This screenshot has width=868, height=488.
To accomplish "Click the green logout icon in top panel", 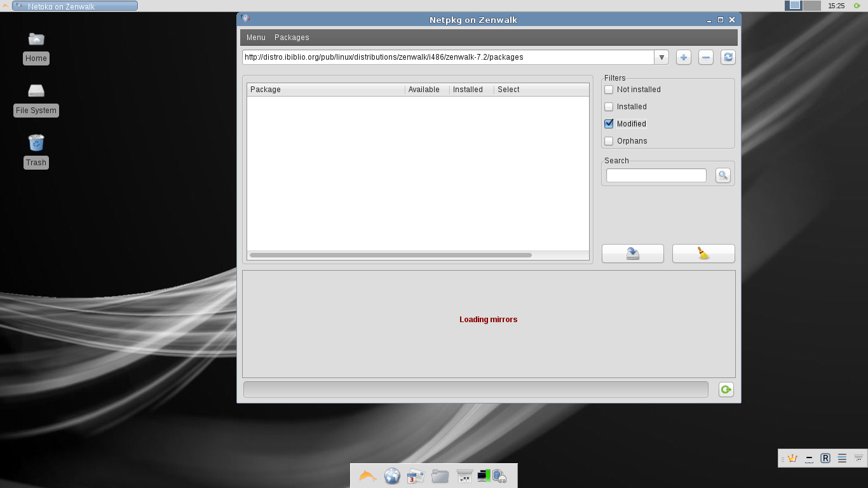I will tap(857, 6).
